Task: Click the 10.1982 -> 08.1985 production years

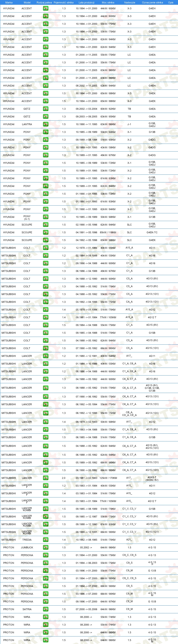Action: point(86,540)
